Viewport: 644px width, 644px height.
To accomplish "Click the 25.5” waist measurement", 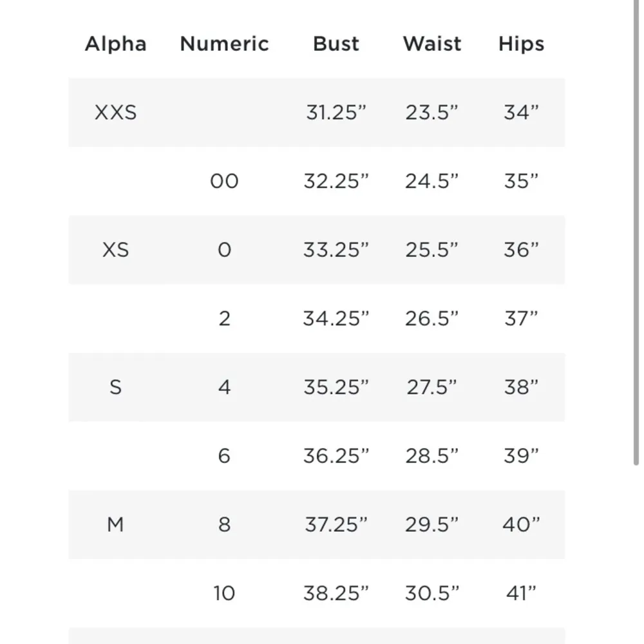I will [x=432, y=250].
